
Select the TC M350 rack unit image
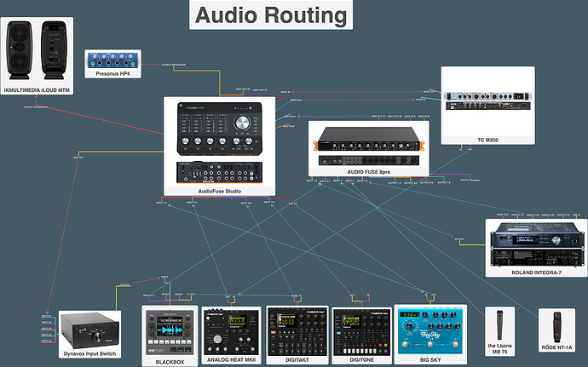(487, 100)
